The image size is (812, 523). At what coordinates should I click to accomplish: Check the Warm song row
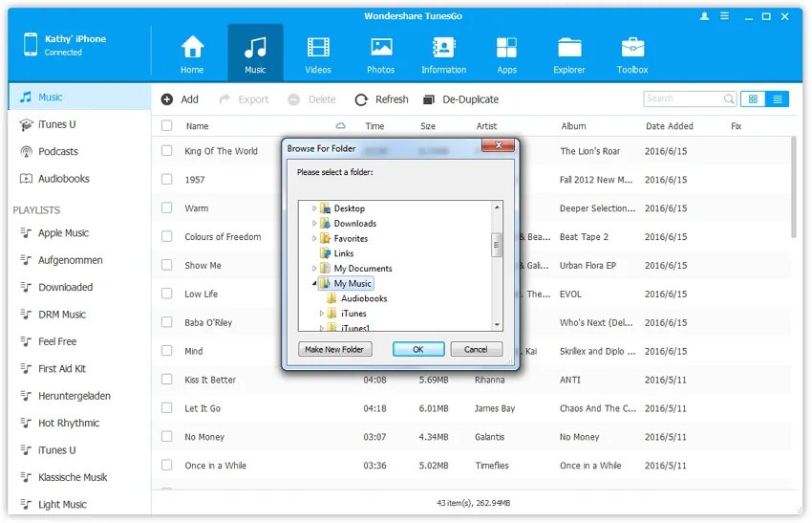pyautogui.click(x=167, y=207)
